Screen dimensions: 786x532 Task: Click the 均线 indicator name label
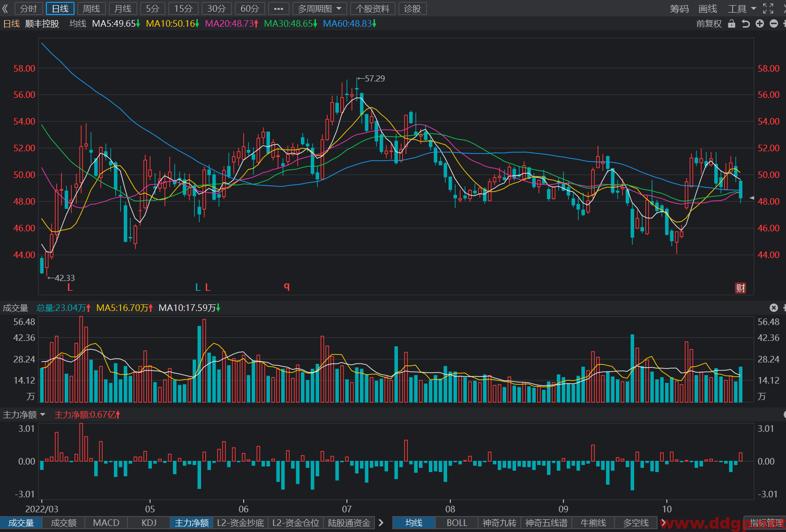click(x=78, y=23)
